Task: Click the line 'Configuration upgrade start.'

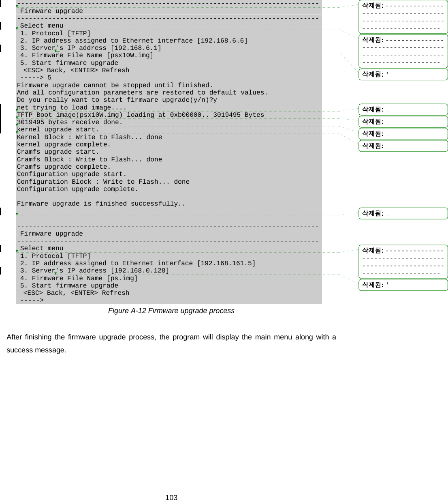Action: click(x=72, y=174)
